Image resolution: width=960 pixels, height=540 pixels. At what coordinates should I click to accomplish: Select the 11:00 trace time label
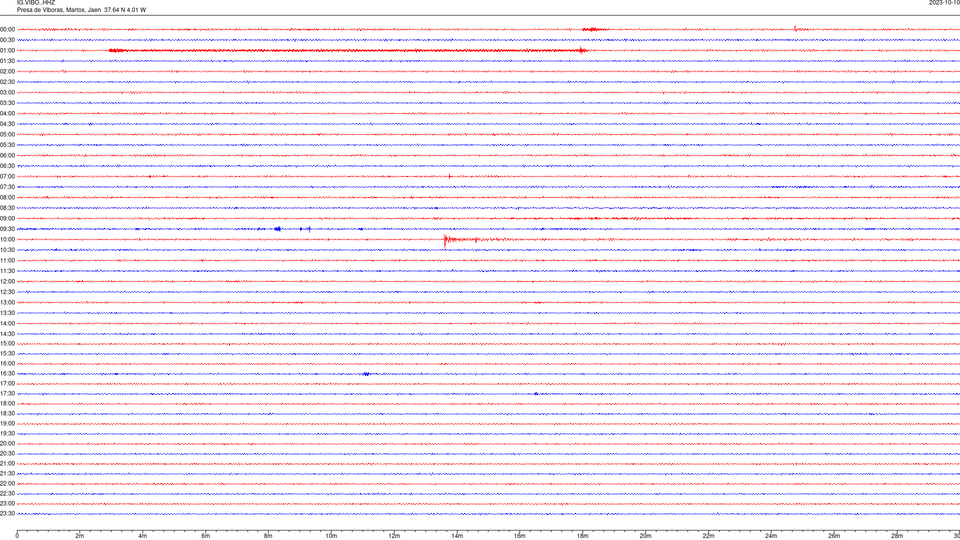(x=7, y=261)
